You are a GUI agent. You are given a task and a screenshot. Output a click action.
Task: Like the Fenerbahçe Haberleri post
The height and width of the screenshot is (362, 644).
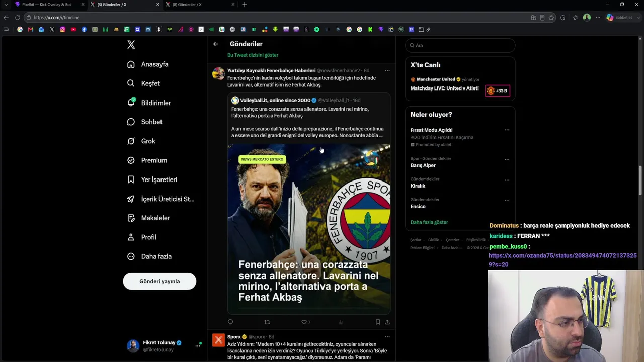pyautogui.click(x=305, y=322)
